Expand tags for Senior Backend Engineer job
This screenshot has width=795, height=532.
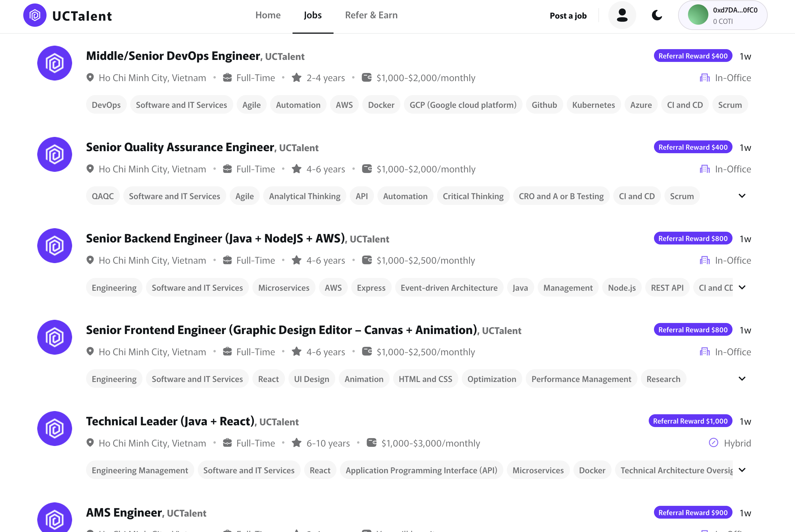click(742, 288)
